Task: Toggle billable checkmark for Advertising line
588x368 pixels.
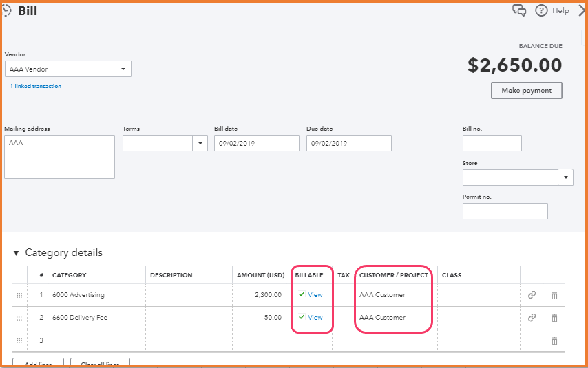Action: click(302, 295)
